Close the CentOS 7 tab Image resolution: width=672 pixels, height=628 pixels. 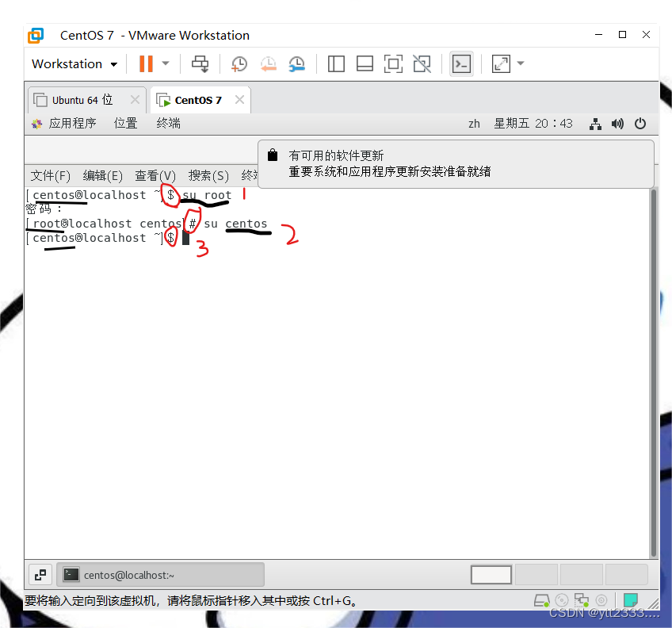[x=240, y=100]
